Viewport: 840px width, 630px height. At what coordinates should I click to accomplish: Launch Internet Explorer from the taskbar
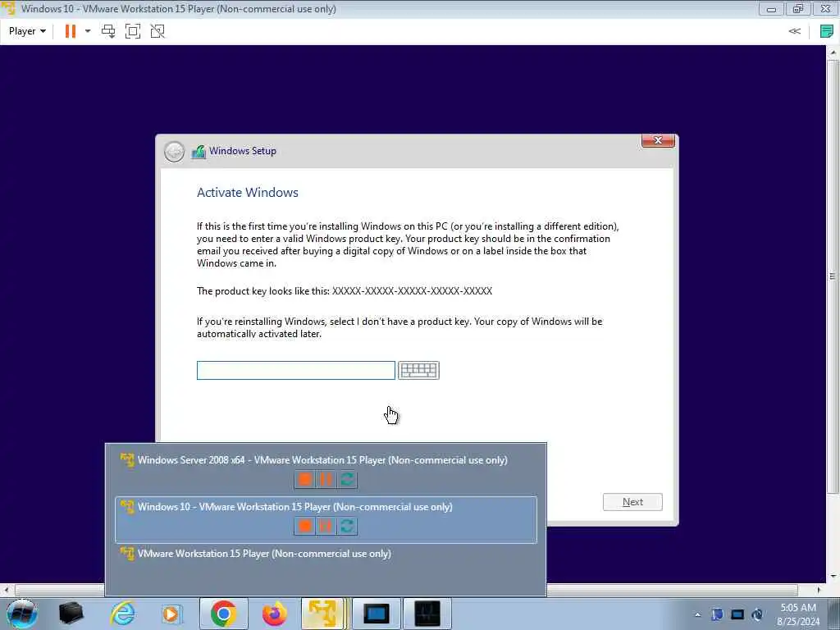tap(122, 614)
